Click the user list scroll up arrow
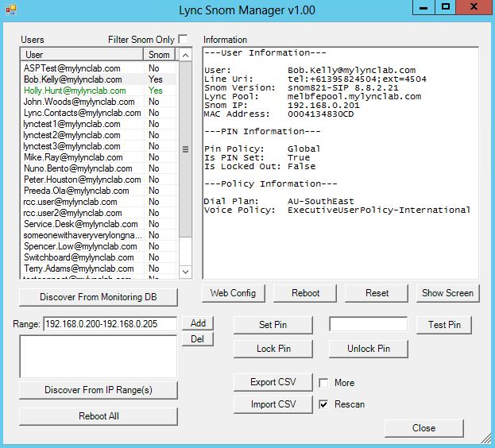The height and width of the screenshot is (448, 495). [186, 56]
